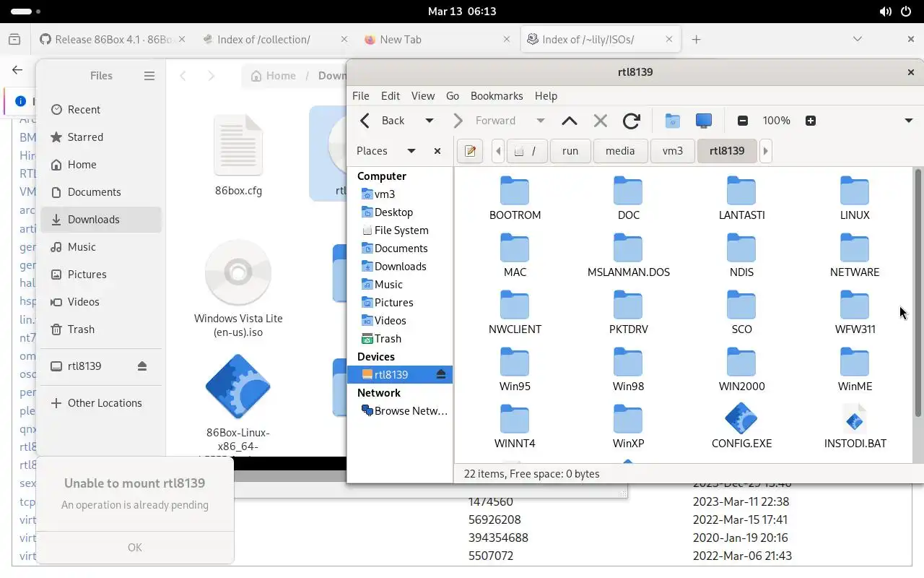Click the Computer monitor toolbar icon
Image resolution: width=924 pixels, height=578 pixels.
(x=703, y=121)
